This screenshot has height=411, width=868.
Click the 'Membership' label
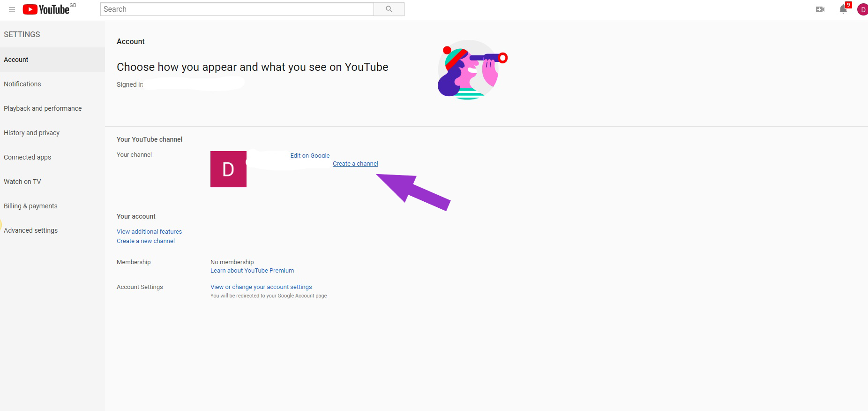click(x=134, y=262)
